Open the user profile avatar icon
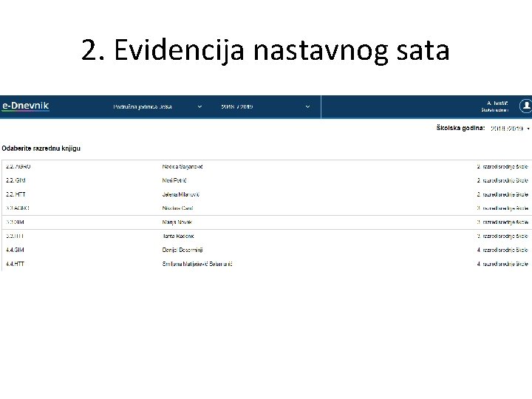This screenshot has height=399, width=532. (525, 106)
